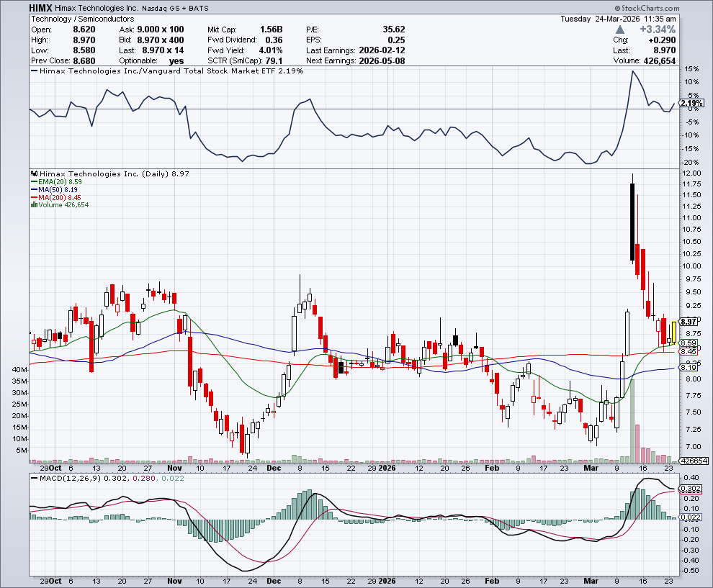Click the Dec label on the price chart axis
This screenshot has height=588, width=713.
coord(274,468)
